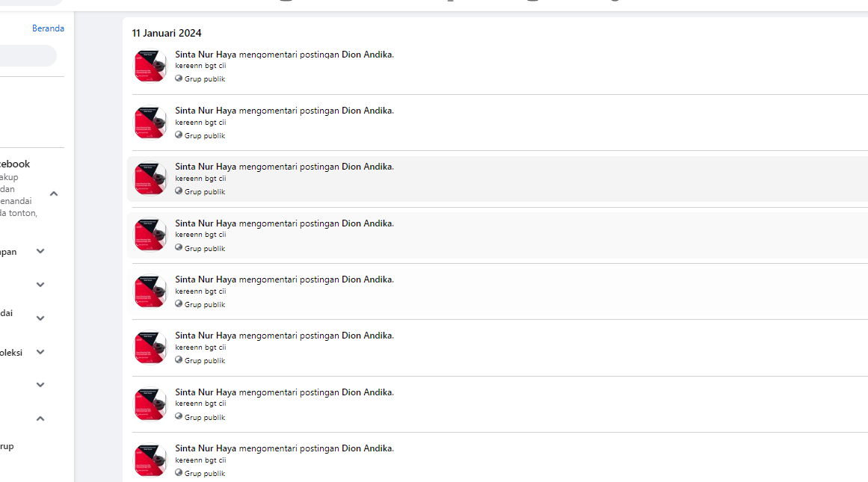This screenshot has width=868, height=482.
Task: Open the post thumbnail of the second activity entry
Action: [150, 123]
